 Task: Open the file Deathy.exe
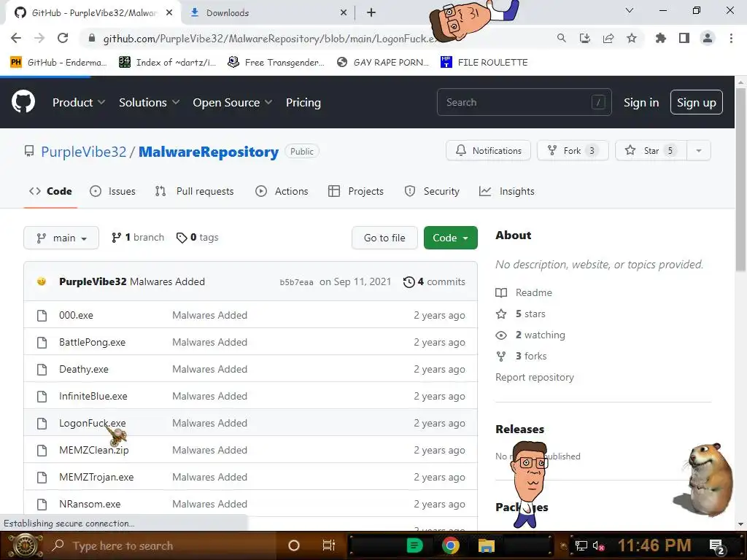click(x=84, y=370)
